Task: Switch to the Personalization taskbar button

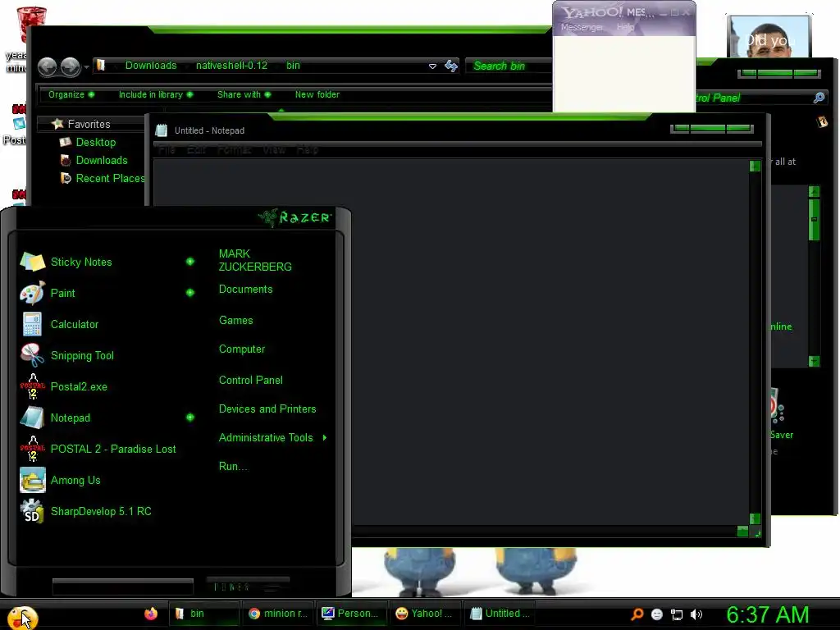Action: coord(351,614)
